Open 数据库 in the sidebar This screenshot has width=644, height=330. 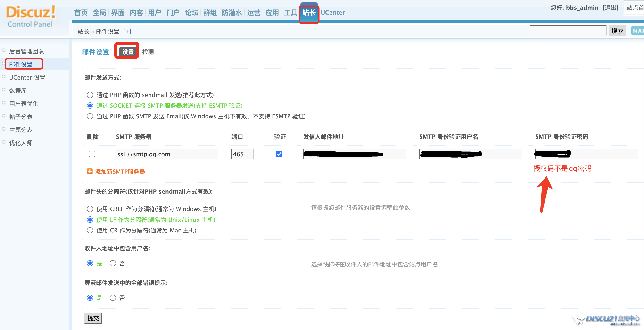(18, 91)
